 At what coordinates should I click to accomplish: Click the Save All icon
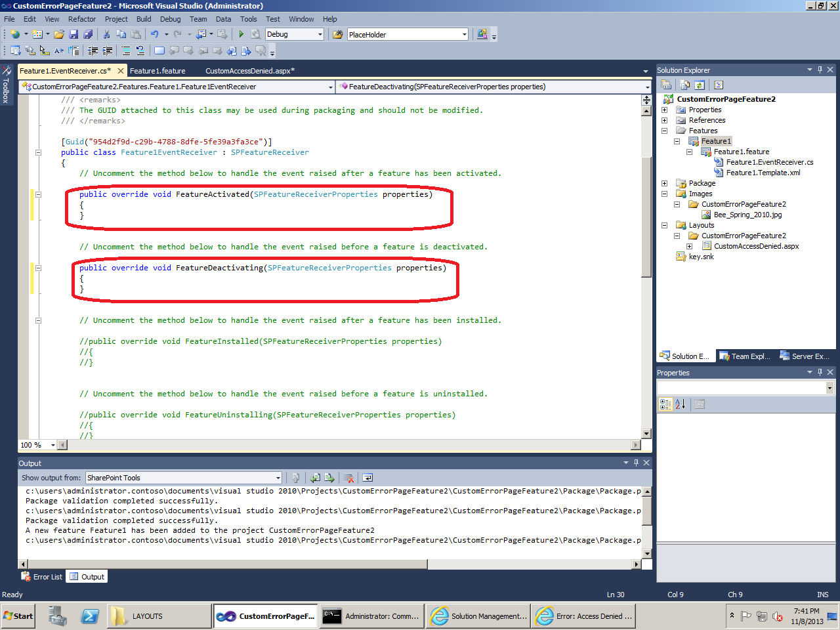pos(88,34)
